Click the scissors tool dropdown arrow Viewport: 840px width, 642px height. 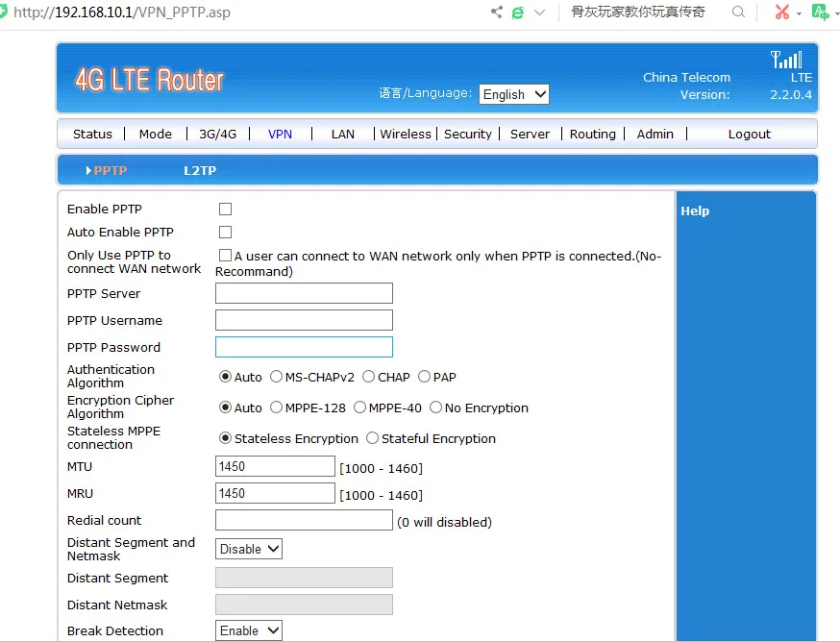pyautogui.click(x=800, y=14)
